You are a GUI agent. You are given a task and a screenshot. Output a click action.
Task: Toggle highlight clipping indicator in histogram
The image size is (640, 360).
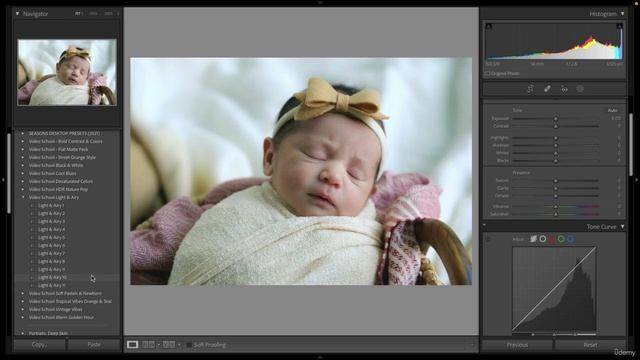[x=620, y=26]
